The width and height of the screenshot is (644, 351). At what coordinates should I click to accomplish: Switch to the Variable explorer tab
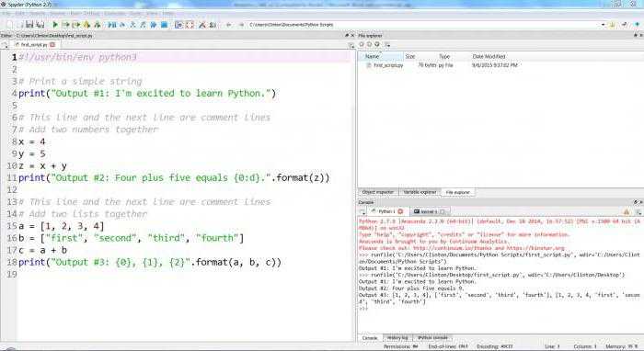click(x=420, y=192)
